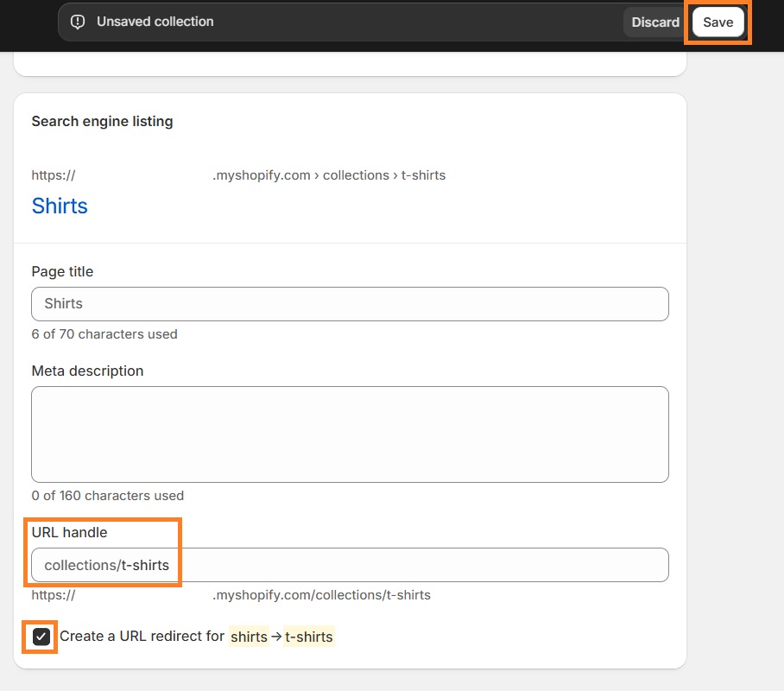Click the Page title field containing Shirts

350,304
